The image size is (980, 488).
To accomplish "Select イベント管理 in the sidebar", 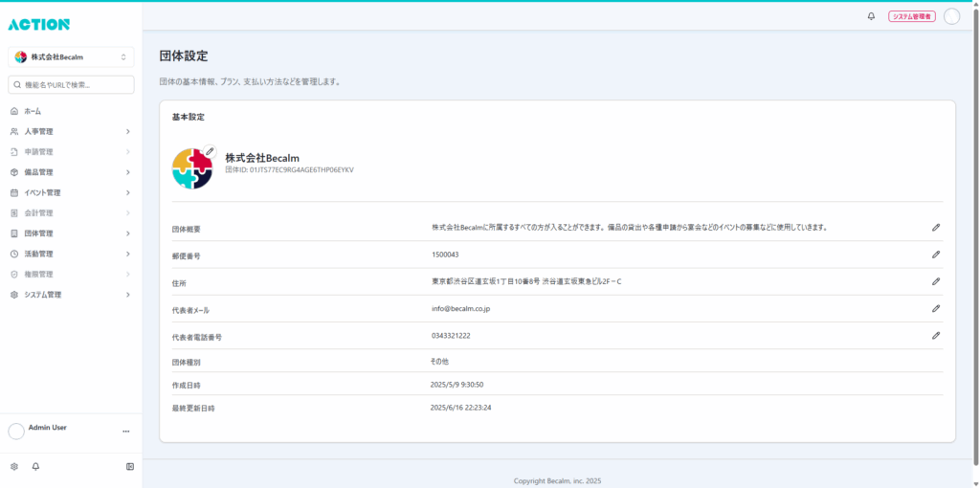I will [x=71, y=193].
